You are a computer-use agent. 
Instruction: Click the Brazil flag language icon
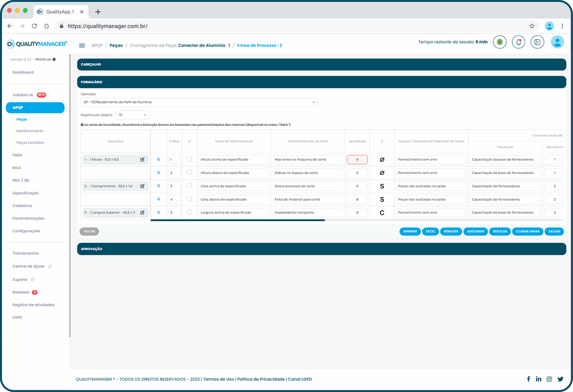pos(500,42)
